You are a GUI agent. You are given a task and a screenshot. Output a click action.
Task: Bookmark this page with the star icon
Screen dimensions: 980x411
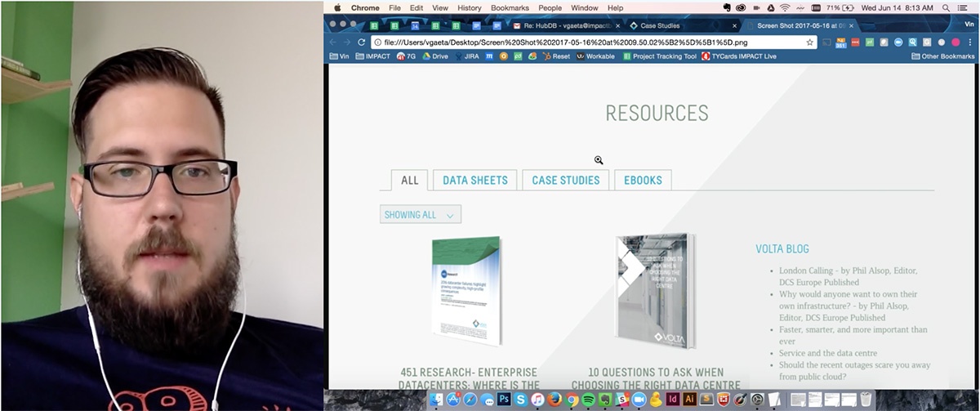810,42
